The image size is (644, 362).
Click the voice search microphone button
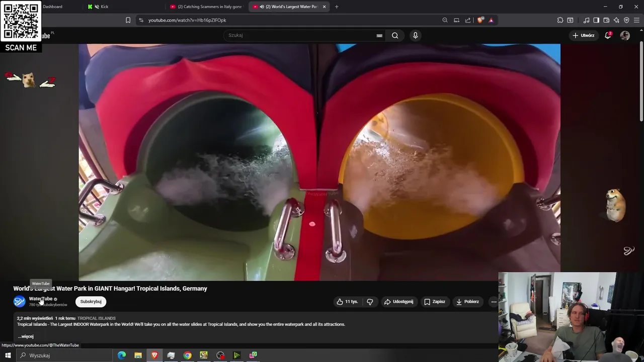pyautogui.click(x=415, y=35)
